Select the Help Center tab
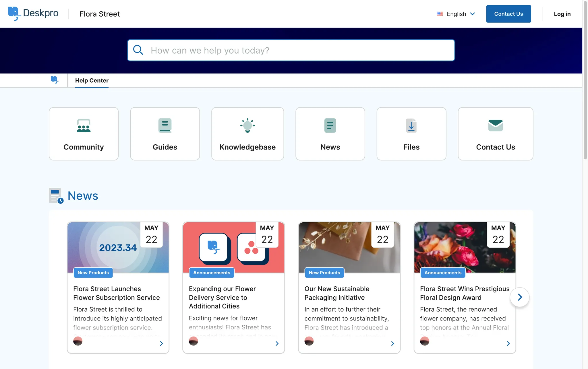Image resolution: width=588 pixels, height=369 pixels. pos(92,81)
